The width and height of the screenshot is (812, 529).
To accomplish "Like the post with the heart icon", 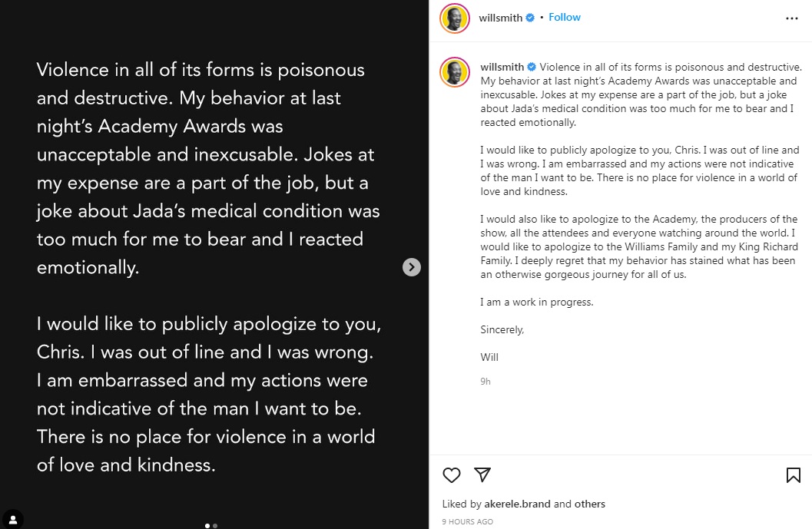I will tap(452, 475).
